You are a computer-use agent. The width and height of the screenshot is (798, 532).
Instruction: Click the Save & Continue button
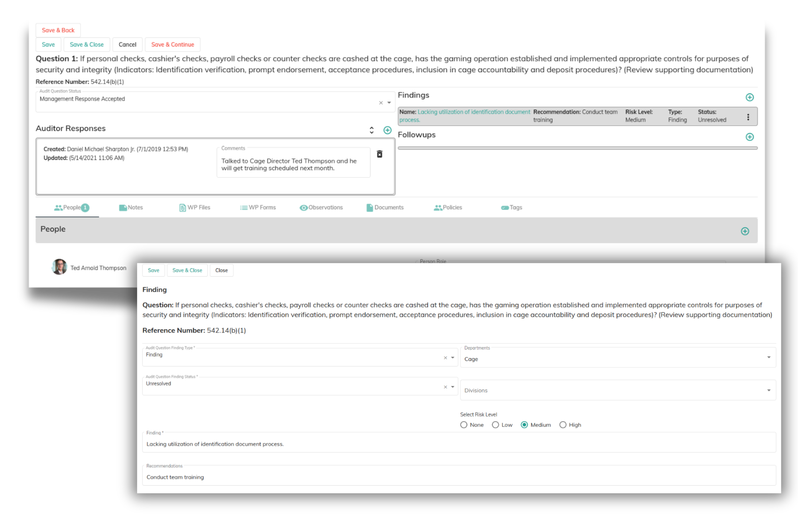click(172, 44)
